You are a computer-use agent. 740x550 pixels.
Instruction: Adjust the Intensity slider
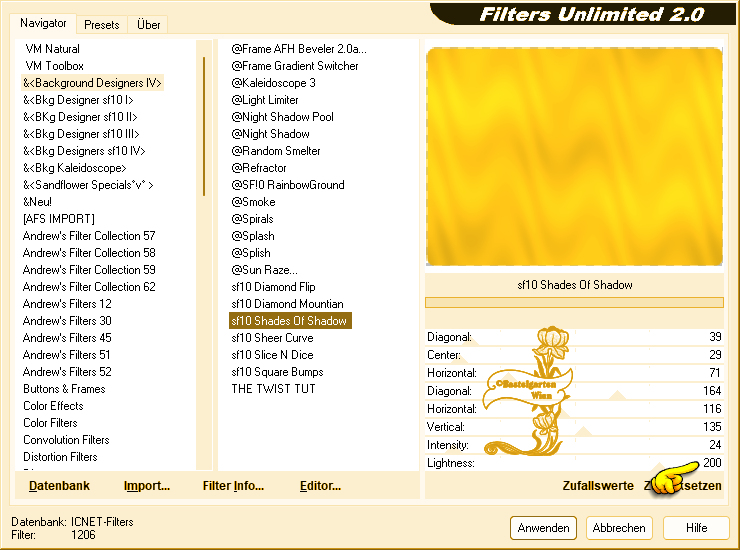(x=574, y=445)
